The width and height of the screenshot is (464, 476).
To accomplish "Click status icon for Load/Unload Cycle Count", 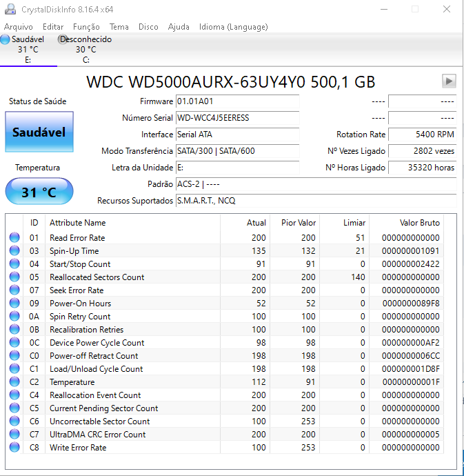I will pyautogui.click(x=14, y=368).
